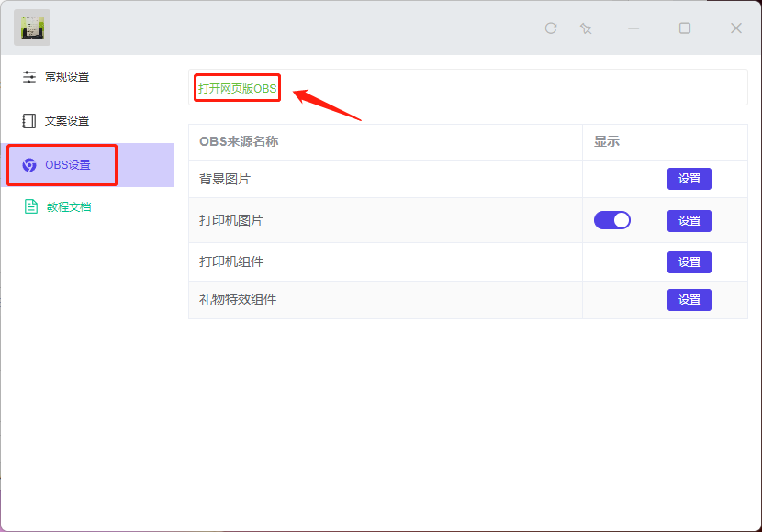Click the app logo in the title bar
The width and height of the screenshot is (762, 532).
point(32,28)
